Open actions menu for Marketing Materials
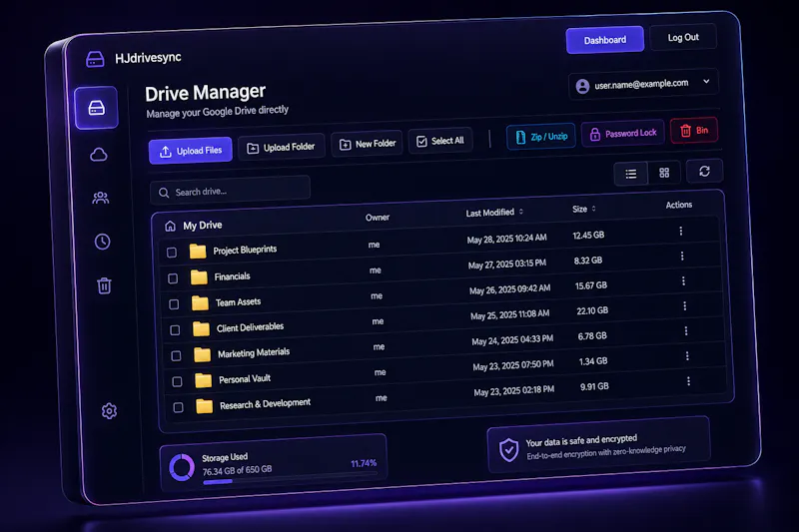This screenshot has height=532, width=799. point(686,331)
